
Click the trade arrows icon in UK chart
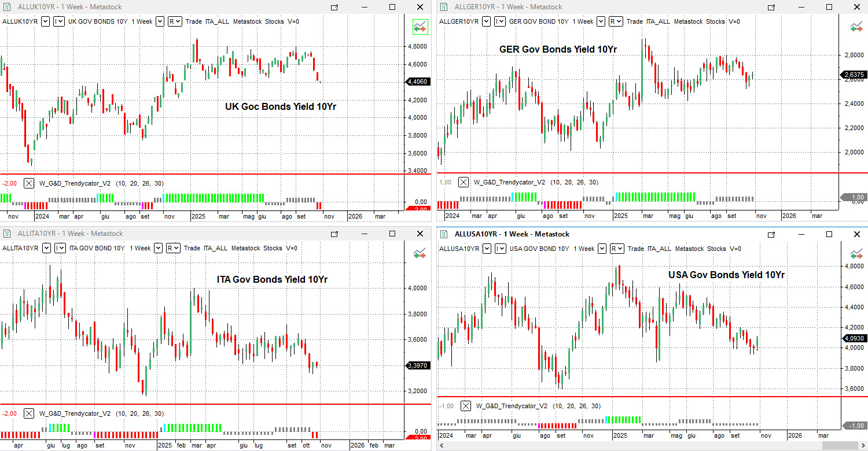point(420,27)
